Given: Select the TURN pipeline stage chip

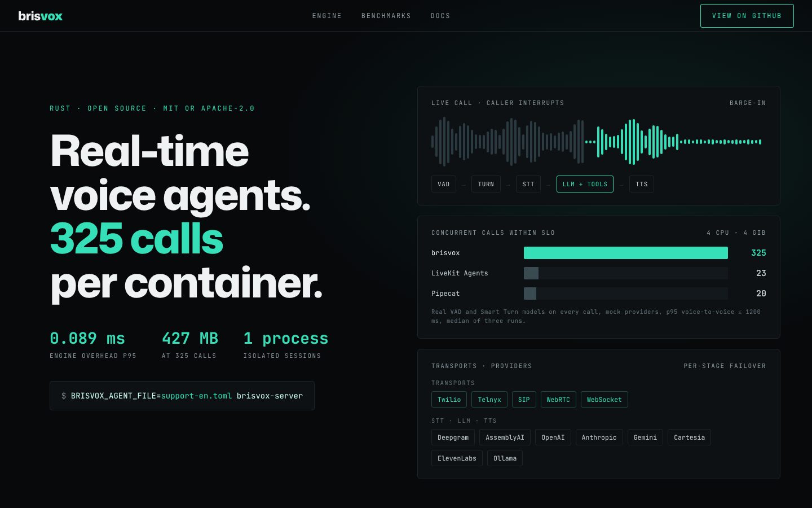Looking at the screenshot, I should [486, 184].
